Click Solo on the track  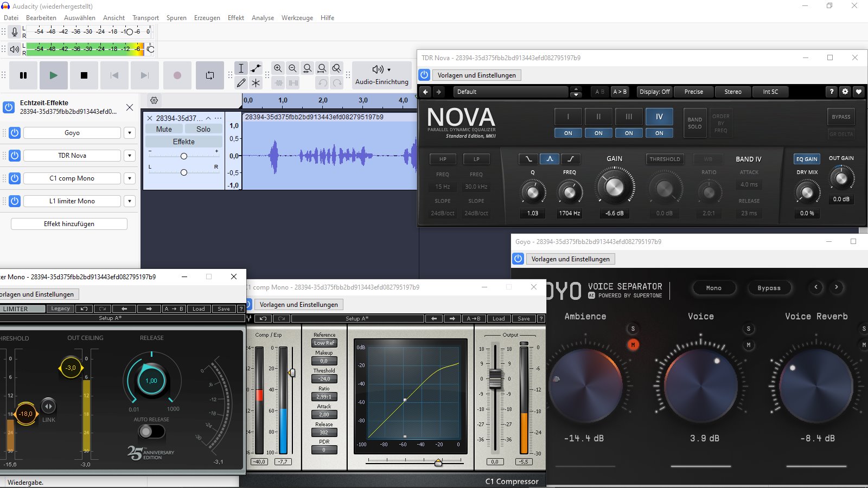click(x=203, y=129)
